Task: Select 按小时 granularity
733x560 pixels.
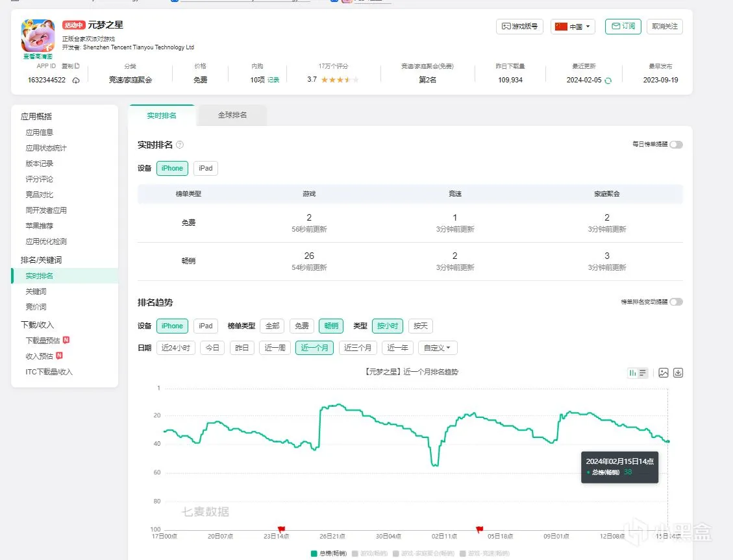Action: pyautogui.click(x=388, y=326)
